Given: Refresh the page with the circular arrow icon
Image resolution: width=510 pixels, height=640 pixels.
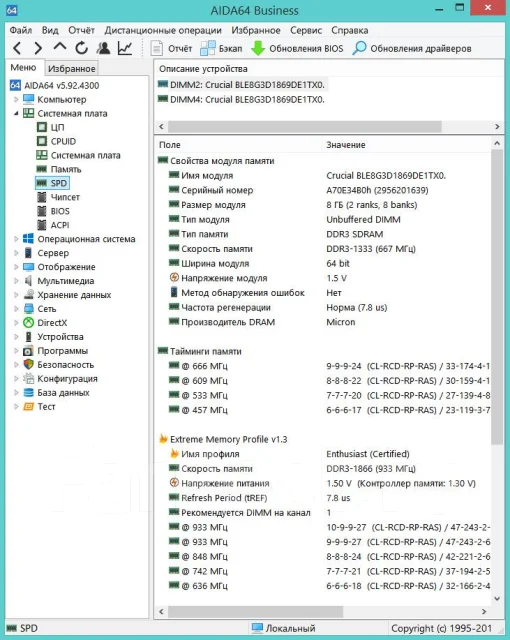Looking at the screenshot, I should (x=82, y=48).
